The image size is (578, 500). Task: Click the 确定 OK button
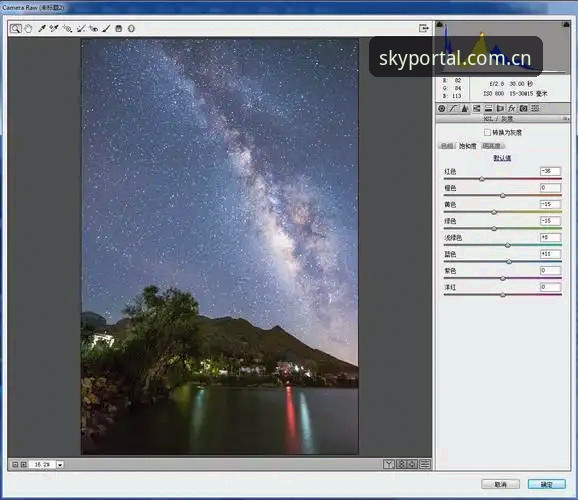[x=547, y=484]
